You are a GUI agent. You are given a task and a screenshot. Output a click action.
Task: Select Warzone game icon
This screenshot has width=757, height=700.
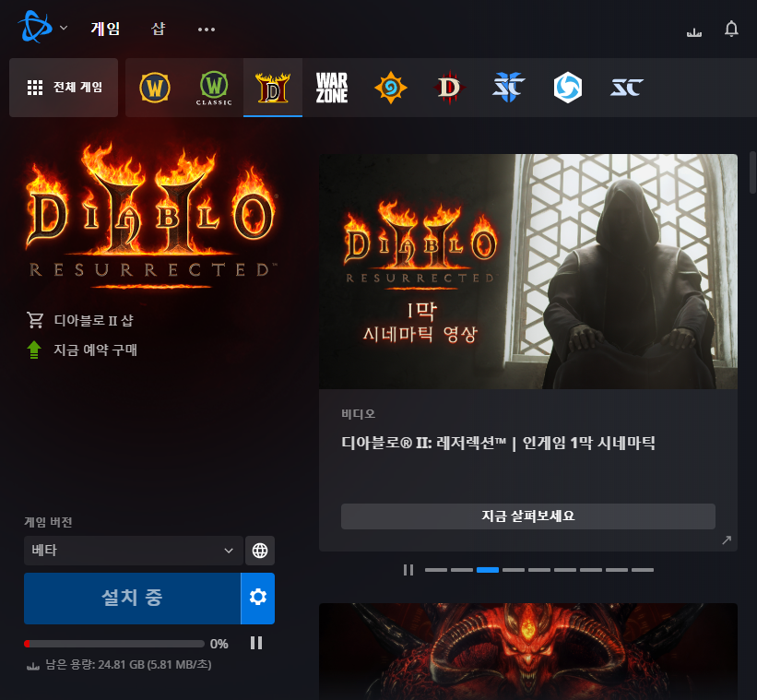[332, 88]
